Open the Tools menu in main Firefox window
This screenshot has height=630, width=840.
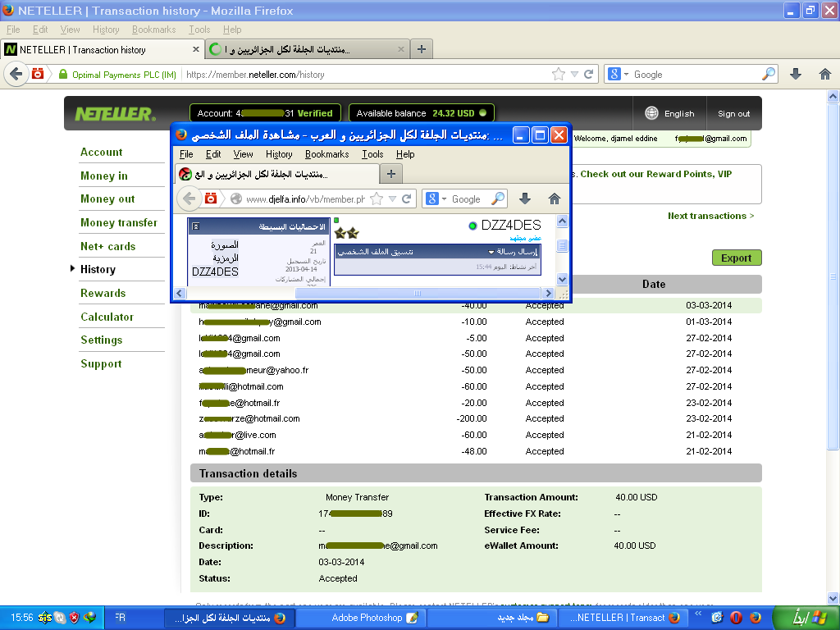coord(199,30)
